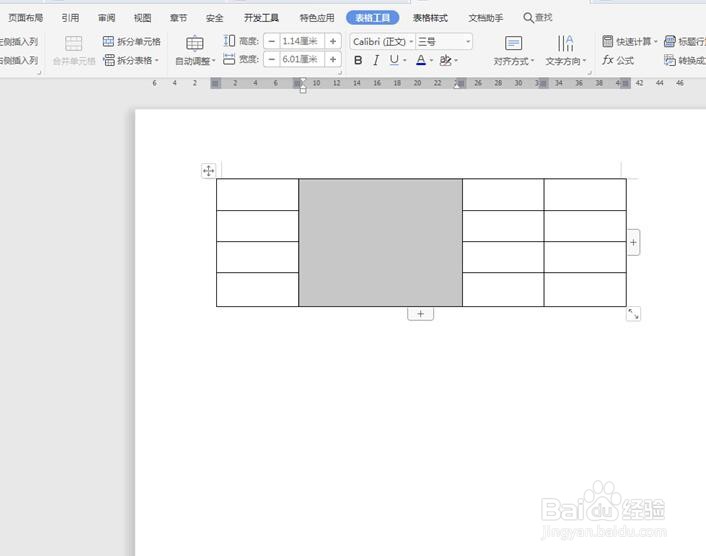This screenshot has height=556, width=706.
Task: Click the left indent marker on the ruler
Action: point(303,89)
